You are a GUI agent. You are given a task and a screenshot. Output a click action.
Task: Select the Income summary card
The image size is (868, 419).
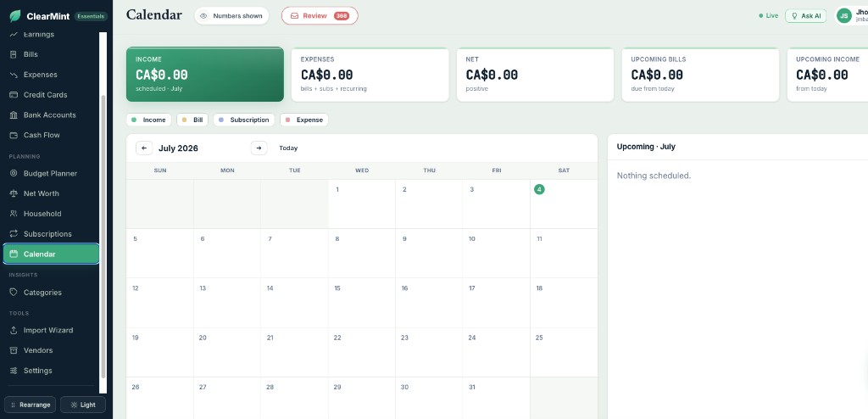coord(205,75)
